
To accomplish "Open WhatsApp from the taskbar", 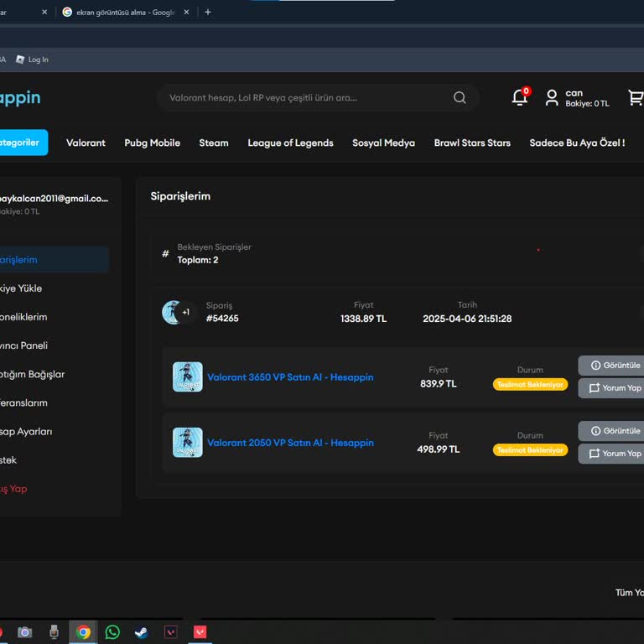I will [112, 631].
